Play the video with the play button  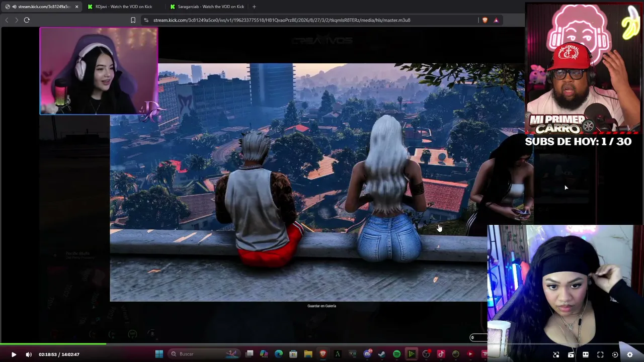click(14, 354)
